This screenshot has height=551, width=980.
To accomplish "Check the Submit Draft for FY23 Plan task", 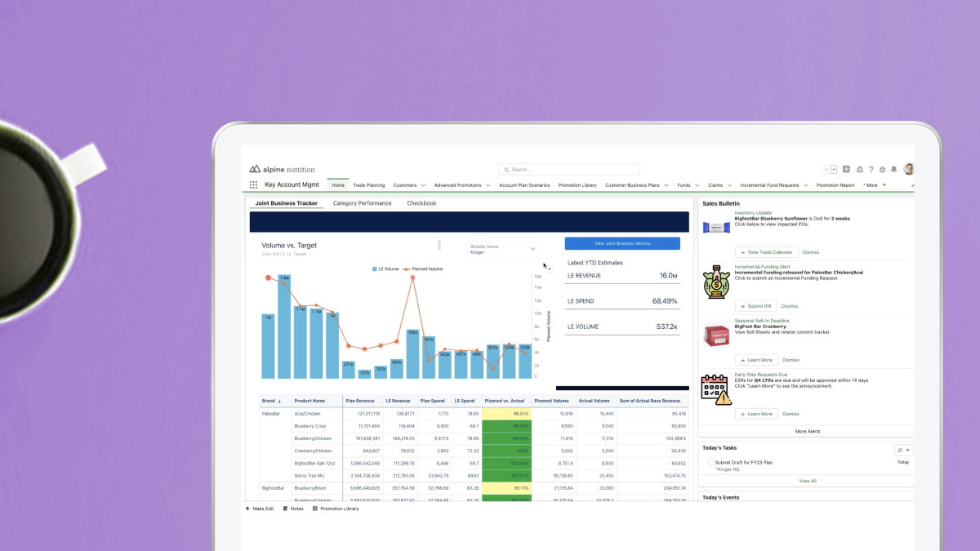I will point(710,462).
